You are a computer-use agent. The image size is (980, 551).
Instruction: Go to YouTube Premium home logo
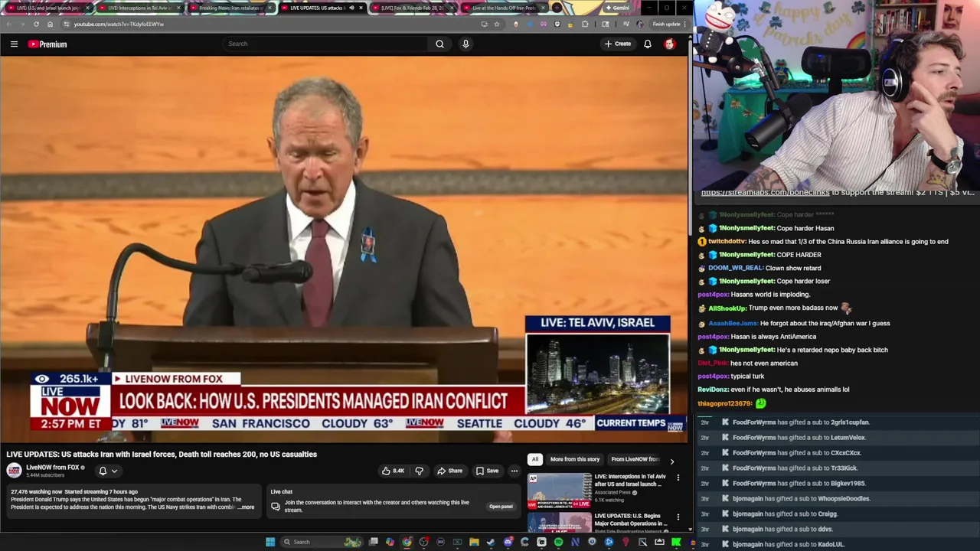pos(48,44)
